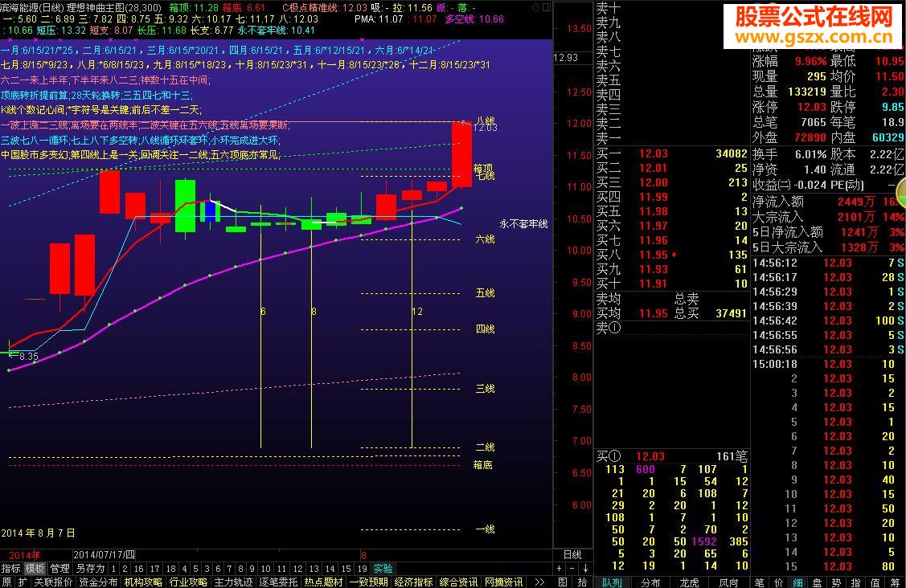
Task: Click the 扩 button in bottom bar
Action: coord(22,582)
